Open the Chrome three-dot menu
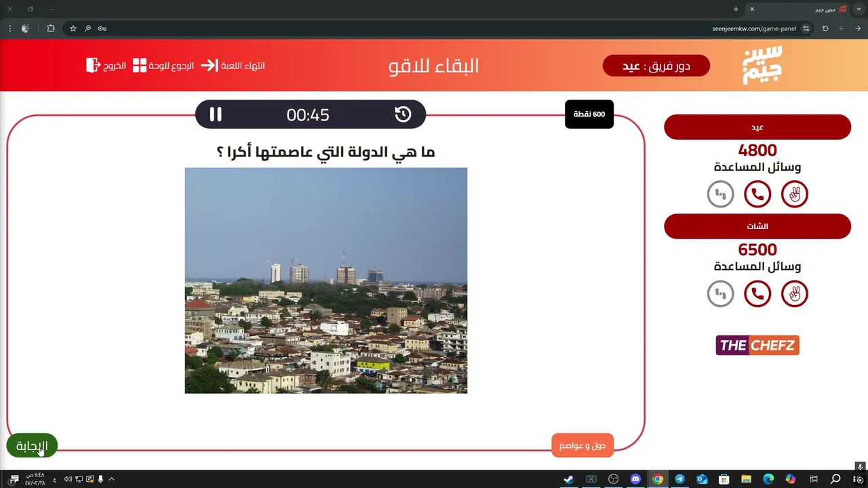Screen dimensions: 868x488 pos(9,28)
